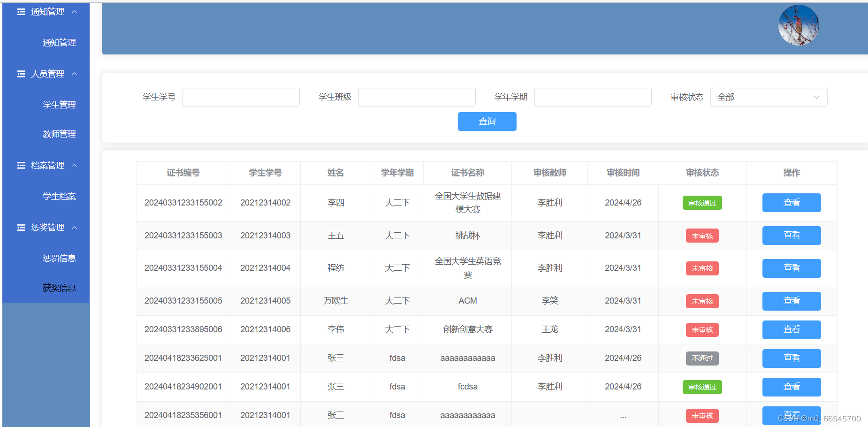Click the name 程纺 in the table
The image size is (868, 427).
pyautogui.click(x=336, y=268)
